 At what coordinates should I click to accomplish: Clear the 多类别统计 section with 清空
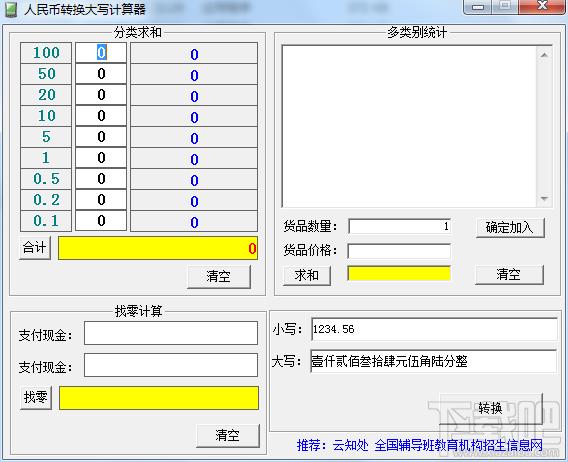pyautogui.click(x=509, y=275)
